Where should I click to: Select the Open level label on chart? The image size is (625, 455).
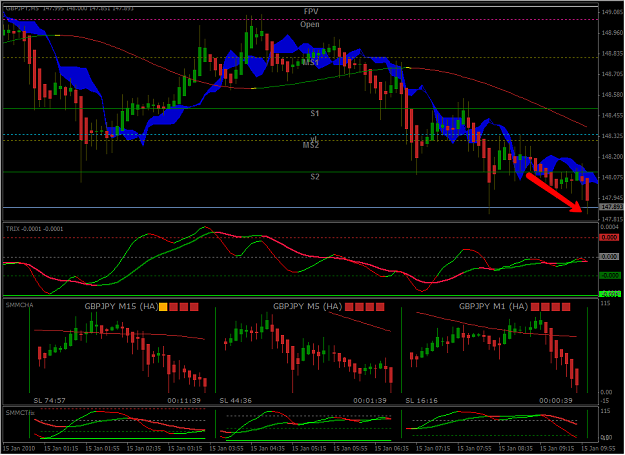(x=310, y=24)
